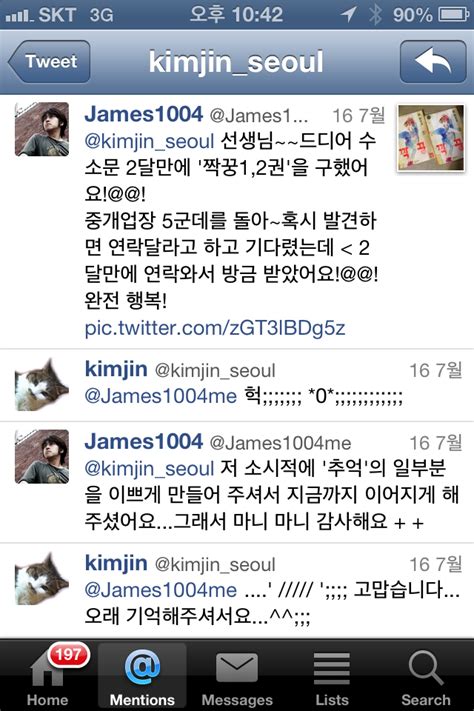Open the Home tab with 197 badge
Screen dimensions: 474x711
point(48,675)
